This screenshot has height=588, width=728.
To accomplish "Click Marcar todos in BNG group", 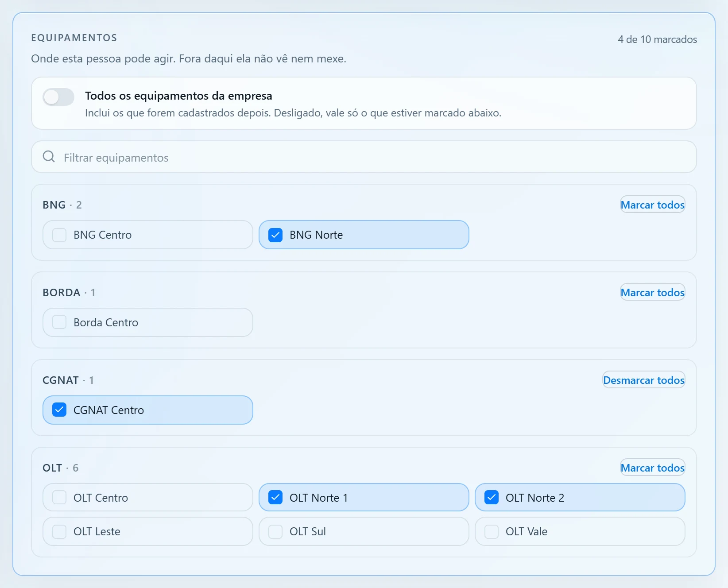I will (x=653, y=205).
